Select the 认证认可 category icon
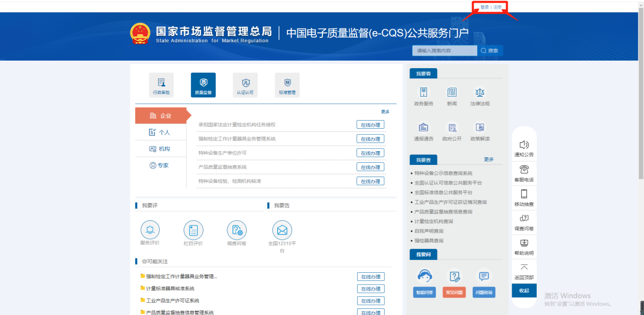Viewport: 644px width, 315px height. point(245,84)
